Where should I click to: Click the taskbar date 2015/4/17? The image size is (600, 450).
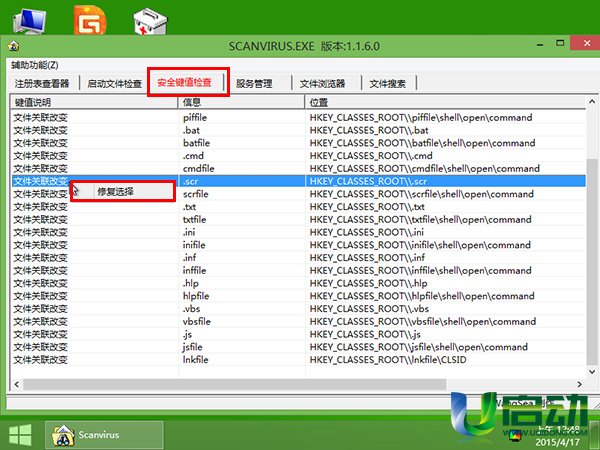(x=557, y=442)
